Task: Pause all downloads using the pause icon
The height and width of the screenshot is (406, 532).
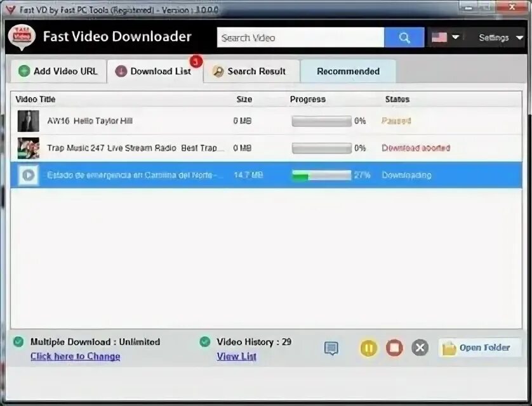Action: [x=368, y=348]
